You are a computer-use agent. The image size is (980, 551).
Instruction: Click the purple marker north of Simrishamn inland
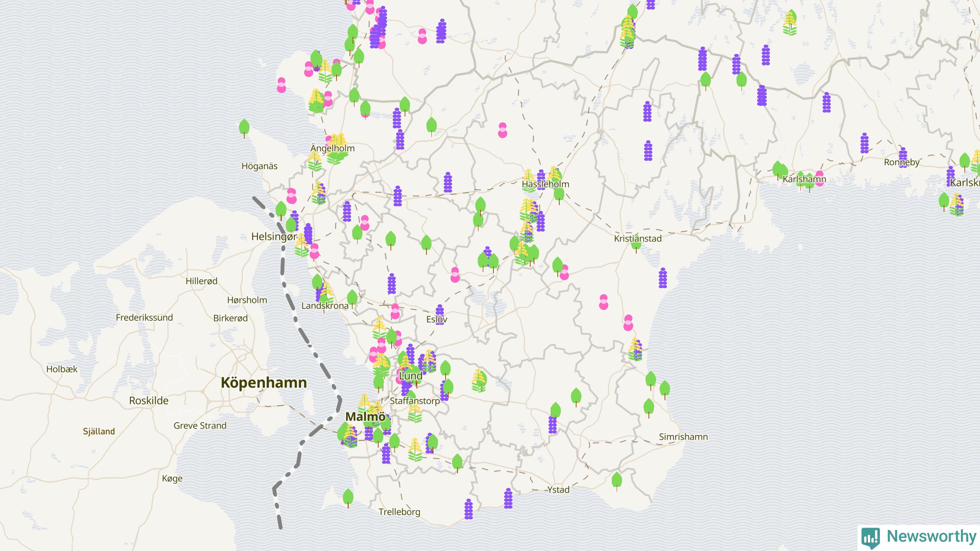click(552, 424)
